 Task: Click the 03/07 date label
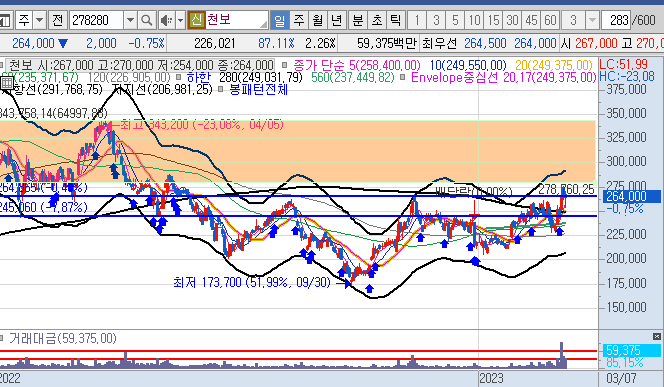[x=621, y=378]
